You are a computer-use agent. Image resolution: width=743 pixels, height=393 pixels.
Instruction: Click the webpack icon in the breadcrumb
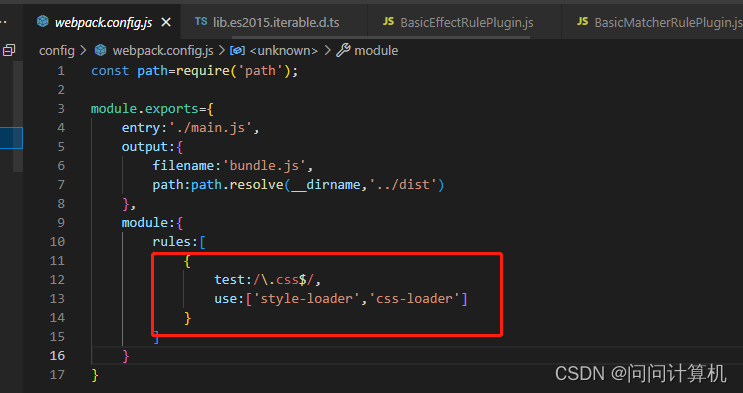100,50
